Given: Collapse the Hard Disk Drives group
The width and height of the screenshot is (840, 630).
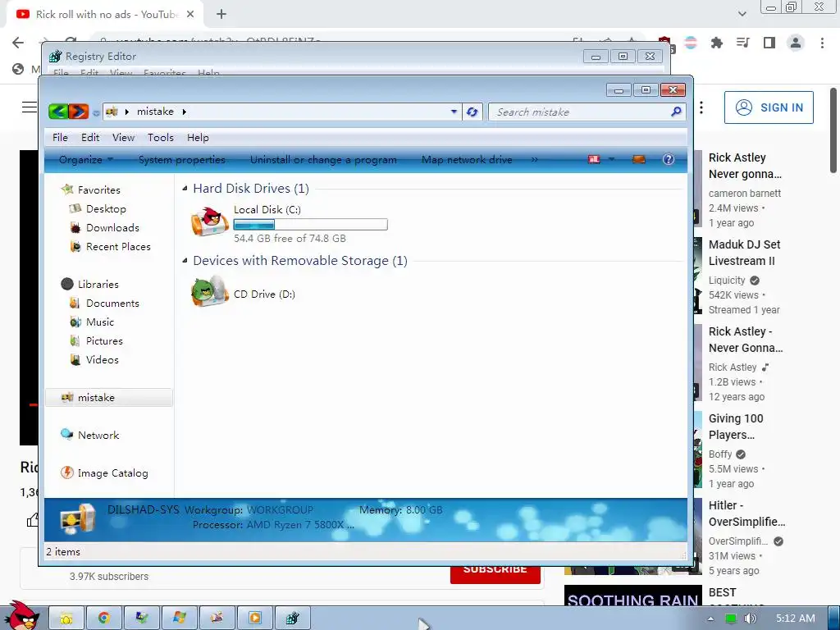Looking at the screenshot, I should tap(185, 188).
